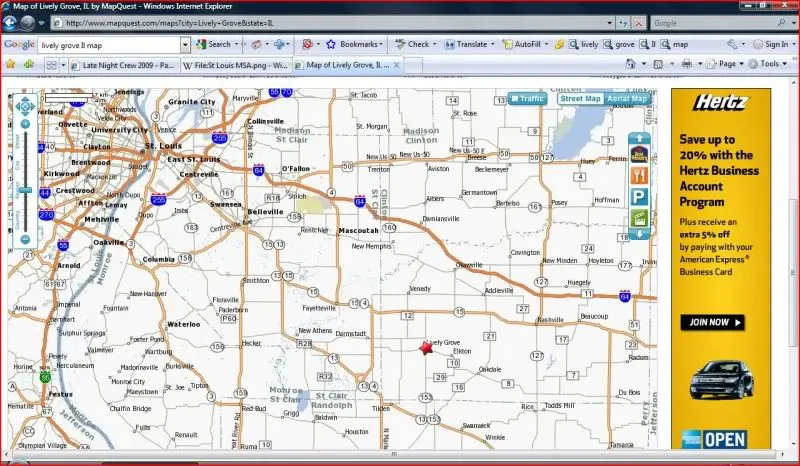The height and width of the screenshot is (466, 800).
Task: Click the search magnifier in the search box
Action: [781, 23]
